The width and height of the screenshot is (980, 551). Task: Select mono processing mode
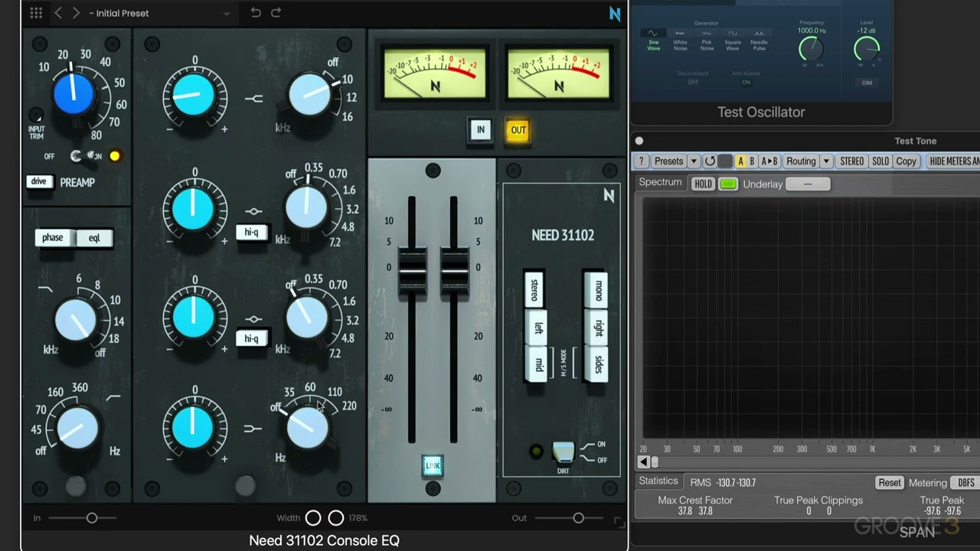click(597, 290)
